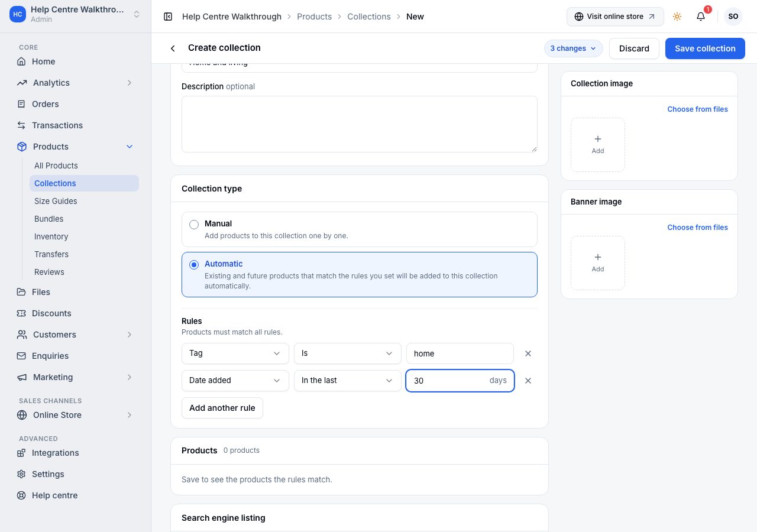
Task: Click Choose from files under Banner image
Action: coord(697,228)
